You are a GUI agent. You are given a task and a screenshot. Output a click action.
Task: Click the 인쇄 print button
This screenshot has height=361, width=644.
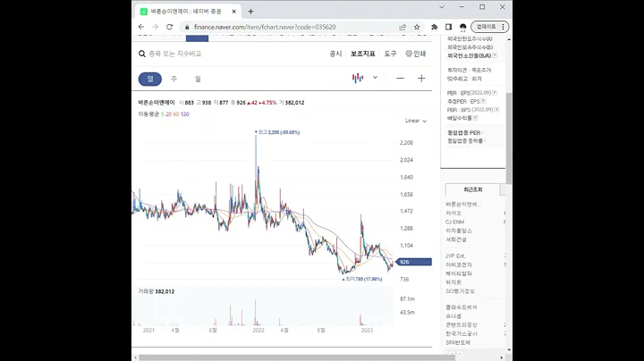(416, 54)
